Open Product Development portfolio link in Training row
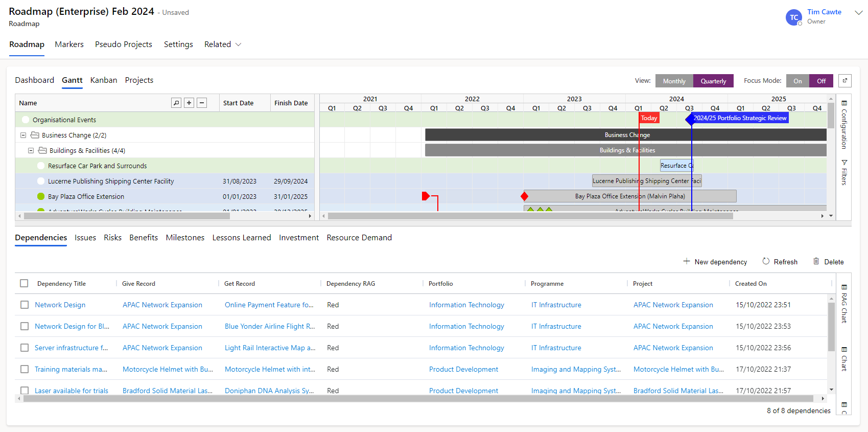Viewport: 868px width, 432px height. point(463,369)
